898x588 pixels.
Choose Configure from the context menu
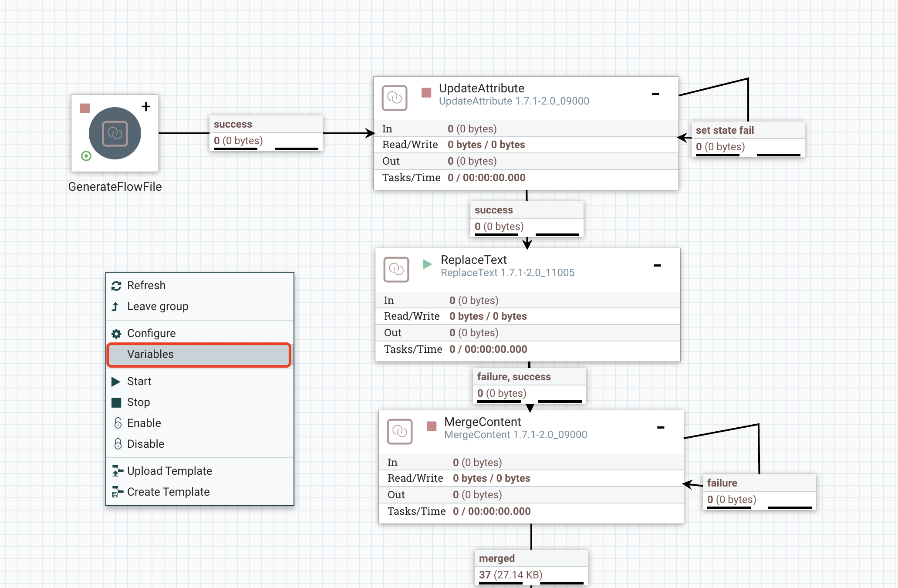click(151, 333)
